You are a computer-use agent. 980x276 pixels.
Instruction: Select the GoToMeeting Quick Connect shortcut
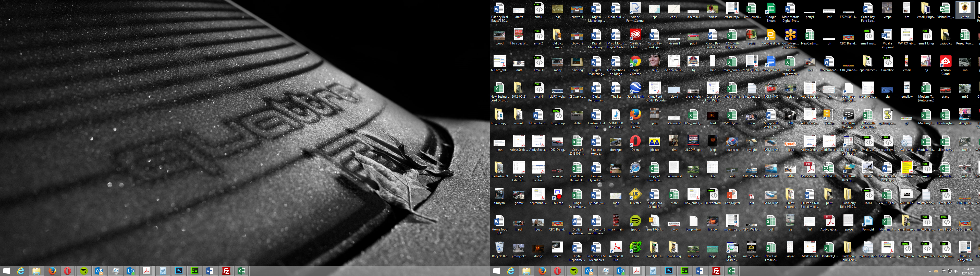tap(790, 39)
